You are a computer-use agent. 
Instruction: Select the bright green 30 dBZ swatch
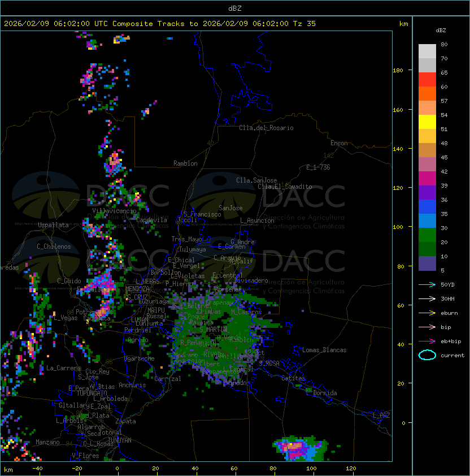tap(427, 235)
